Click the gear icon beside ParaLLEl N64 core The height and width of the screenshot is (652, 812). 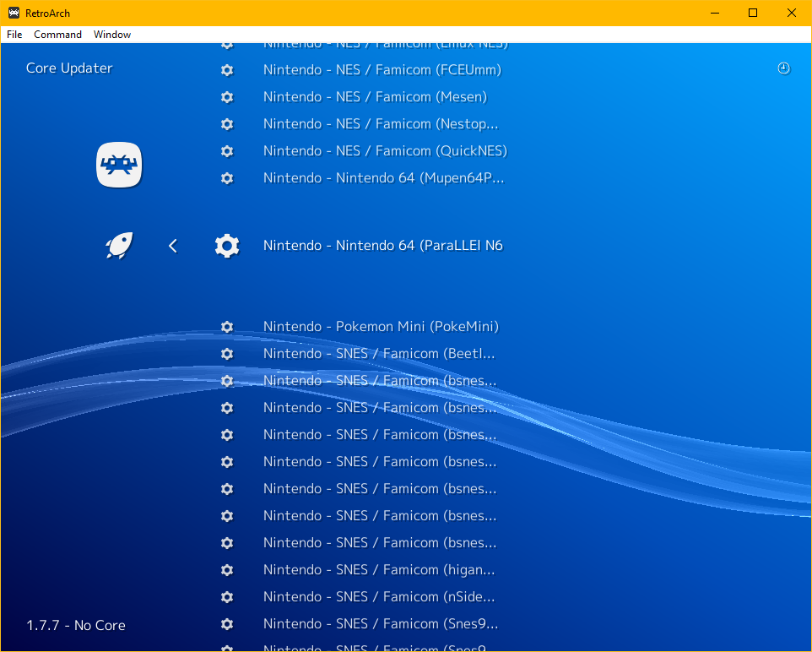[226, 246]
